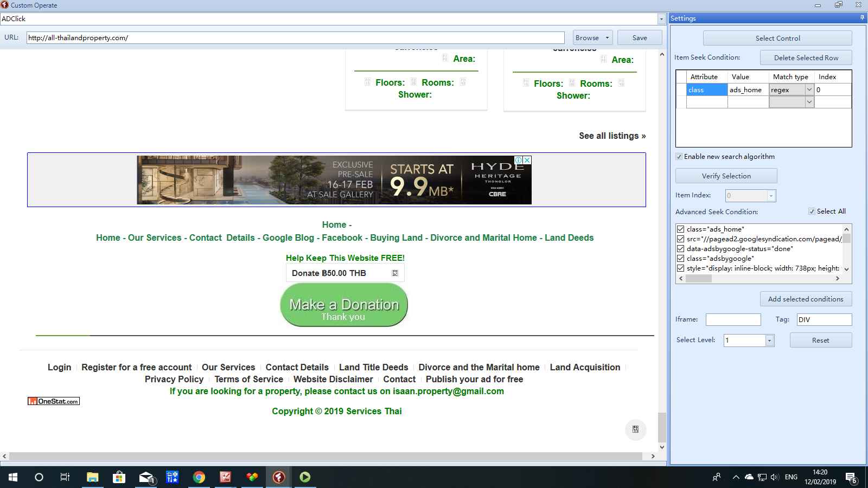
Task: Uncheck the class="adsbygoogle" condition
Action: (680, 259)
